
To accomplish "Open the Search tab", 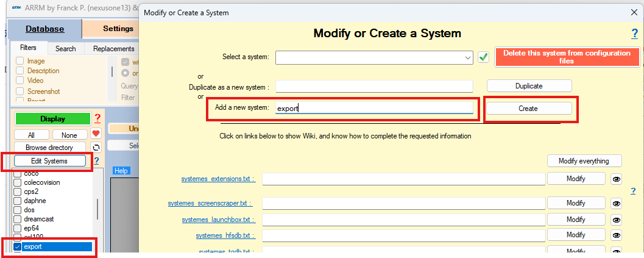I will click(65, 49).
